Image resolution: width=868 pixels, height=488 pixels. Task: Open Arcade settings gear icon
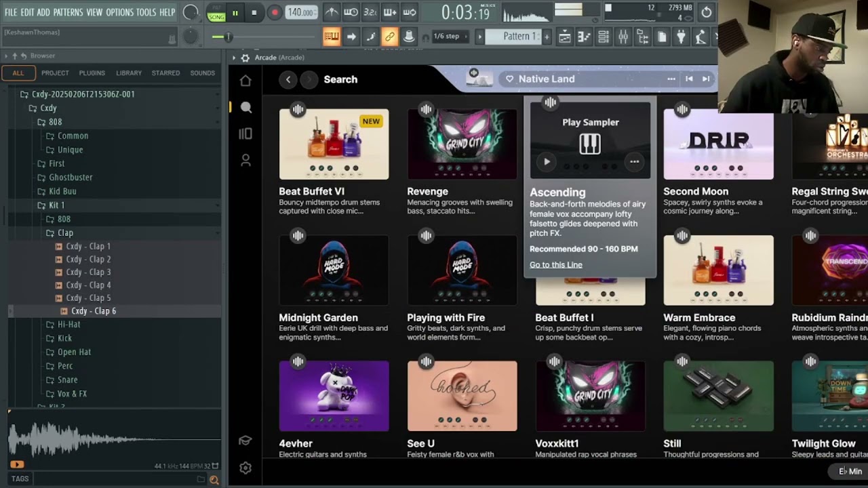[245, 468]
